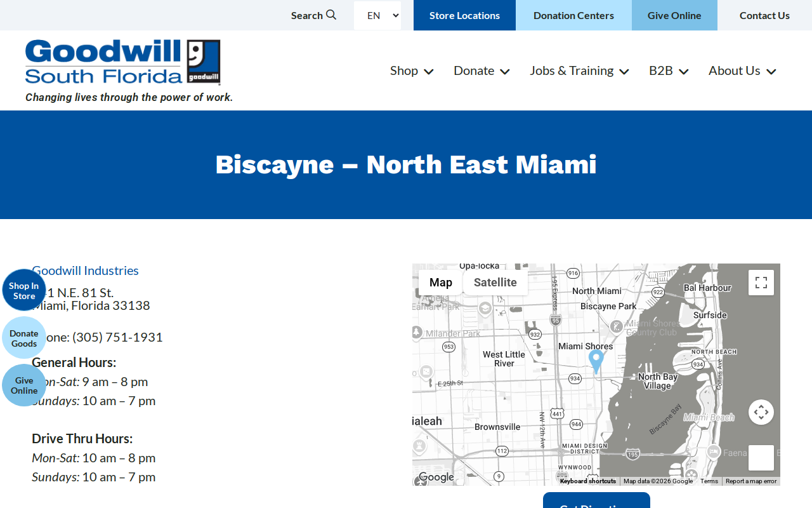The image size is (812, 508).
Task: Click the blue location pin on map
Action: tap(596, 361)
